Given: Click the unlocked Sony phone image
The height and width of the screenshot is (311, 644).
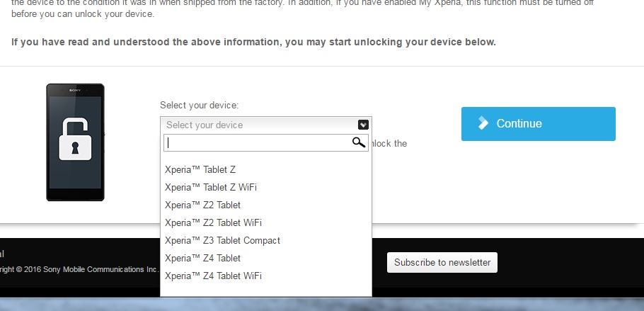Looking at the screenshot, I should tap(75, 142).
